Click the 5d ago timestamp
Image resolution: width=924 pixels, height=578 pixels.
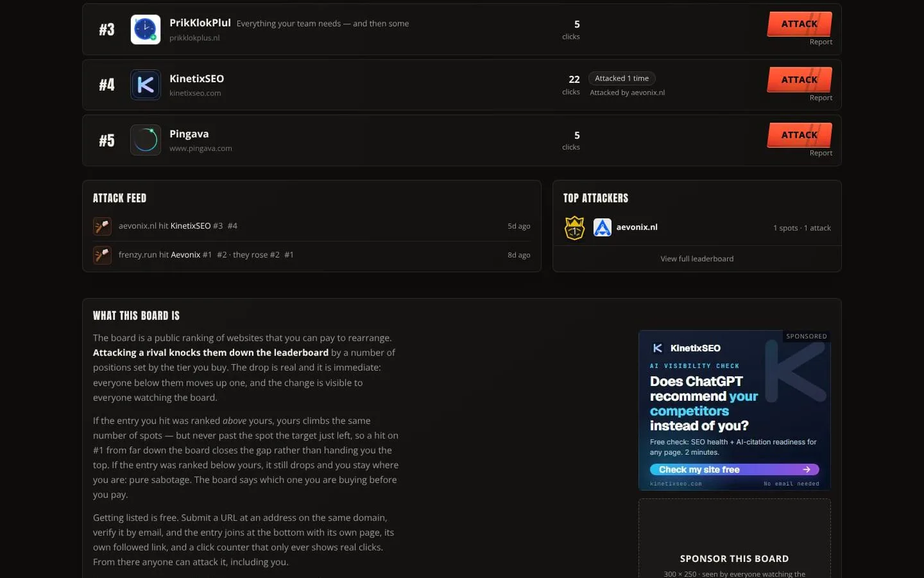[x=519, y=226]
